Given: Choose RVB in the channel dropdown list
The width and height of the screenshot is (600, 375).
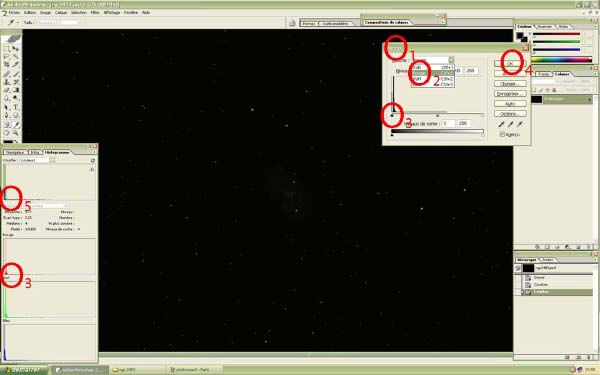Looking at the screenshot, I should tap(432, 67).
